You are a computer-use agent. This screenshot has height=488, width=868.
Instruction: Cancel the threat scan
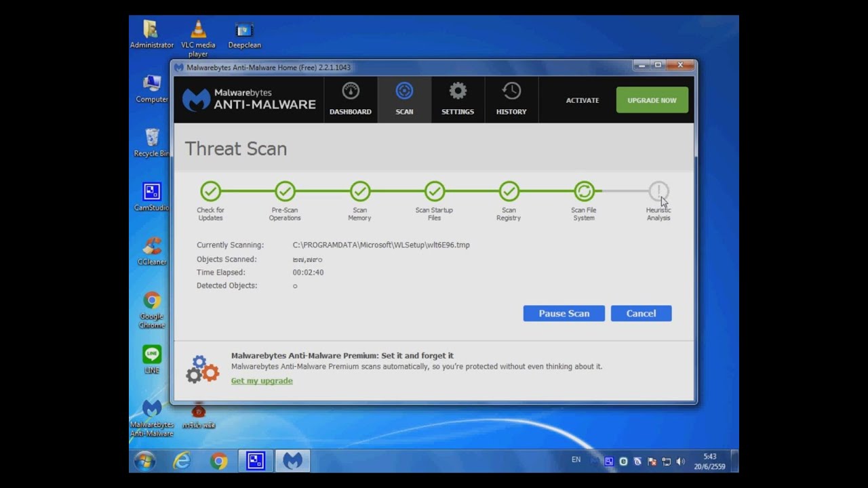tap(641, 313)
